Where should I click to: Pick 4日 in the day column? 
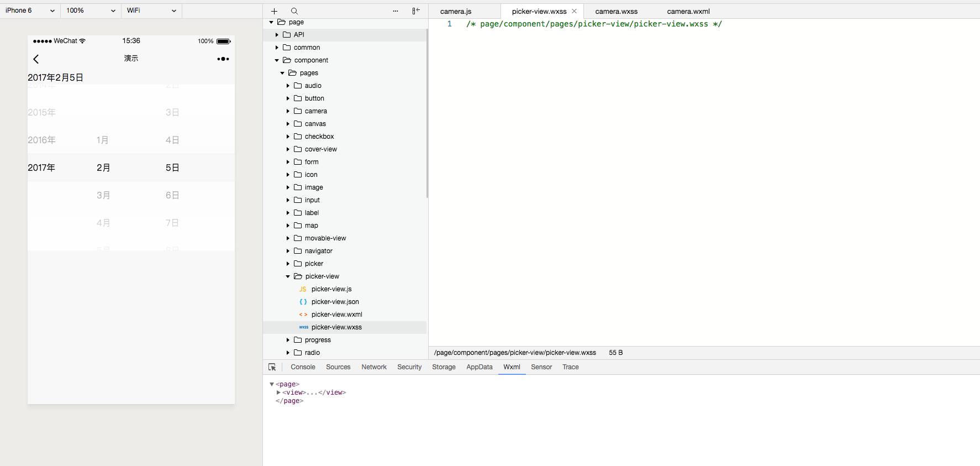tap(172, 140)
